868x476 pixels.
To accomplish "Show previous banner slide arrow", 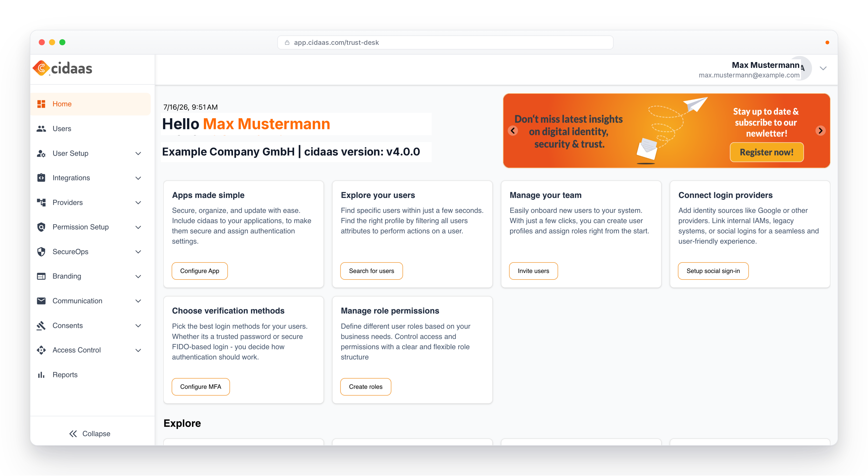I will [x=513, y=131].
